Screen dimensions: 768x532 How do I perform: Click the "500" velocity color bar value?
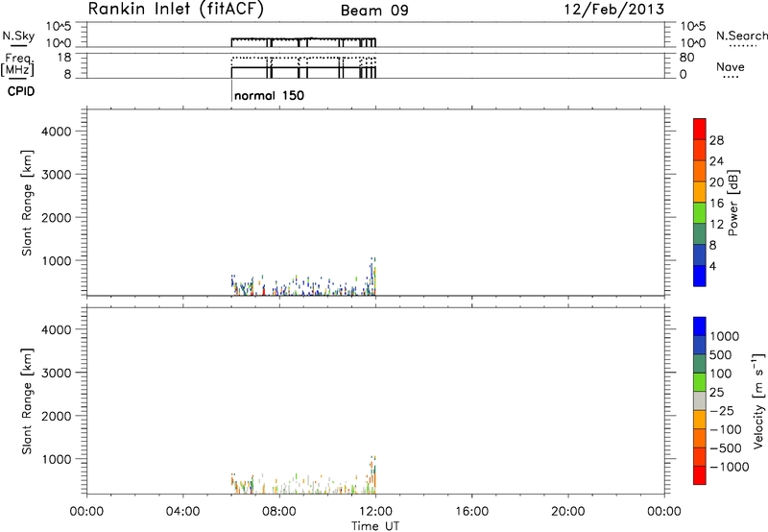721,354
